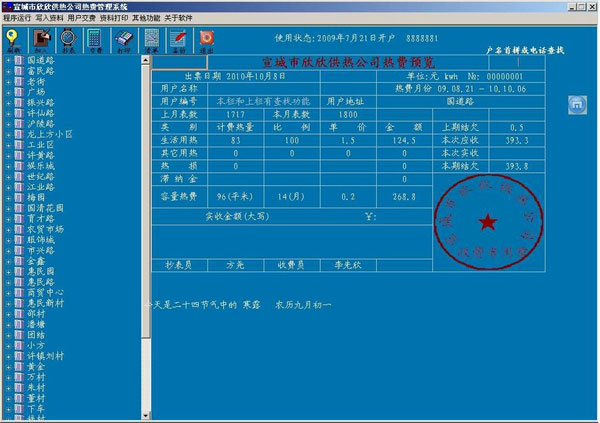
Task: Click the empty input box left of the title
Action: (179, 62)
